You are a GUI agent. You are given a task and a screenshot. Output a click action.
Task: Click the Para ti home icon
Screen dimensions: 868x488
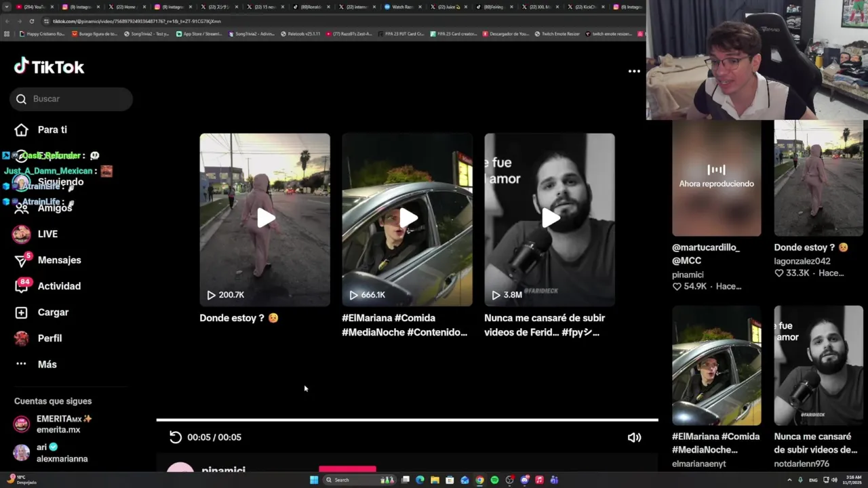coord(22,129)
